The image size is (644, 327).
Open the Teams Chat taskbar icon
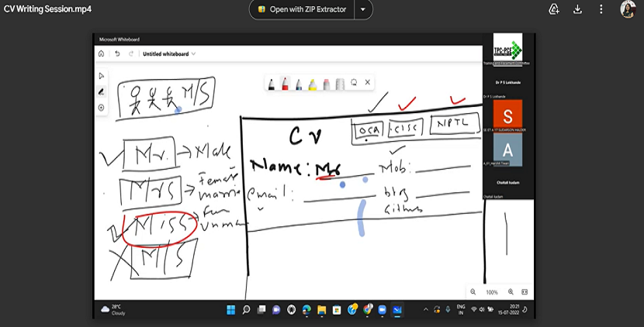(276, 310)
